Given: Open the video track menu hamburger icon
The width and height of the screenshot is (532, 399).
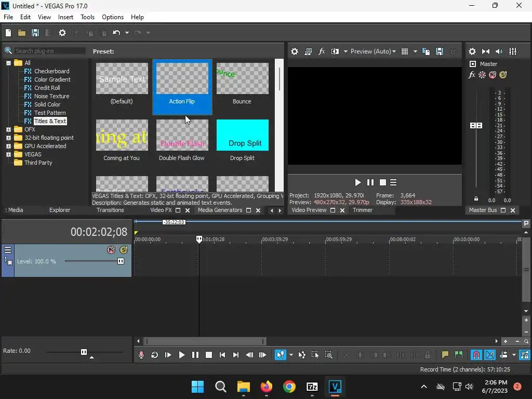Looking at the screenshot, I should 8,250.
